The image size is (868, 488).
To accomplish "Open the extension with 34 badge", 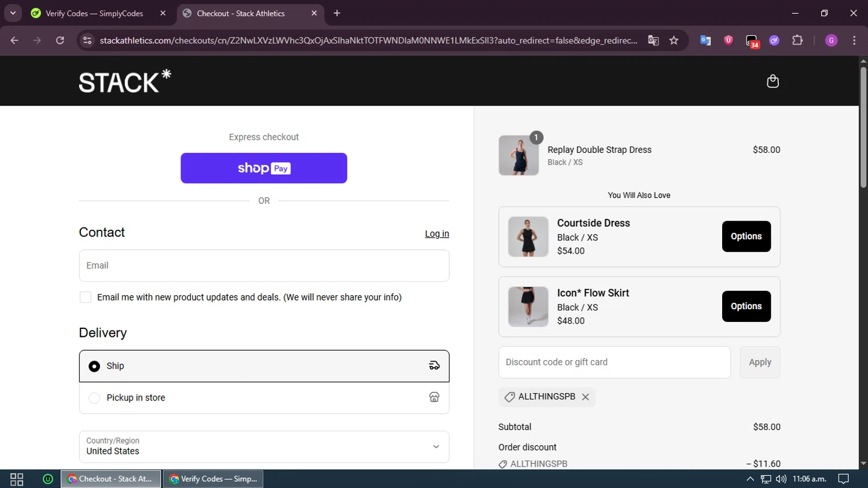I will pyautogui.click(x=752, y=41).
